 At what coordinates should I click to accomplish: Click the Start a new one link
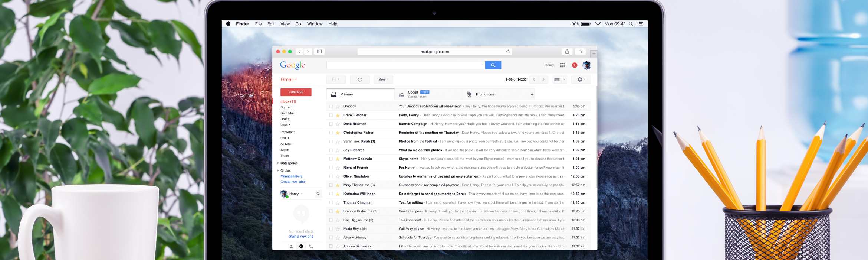pyautogui.click(x=301, y=237)
